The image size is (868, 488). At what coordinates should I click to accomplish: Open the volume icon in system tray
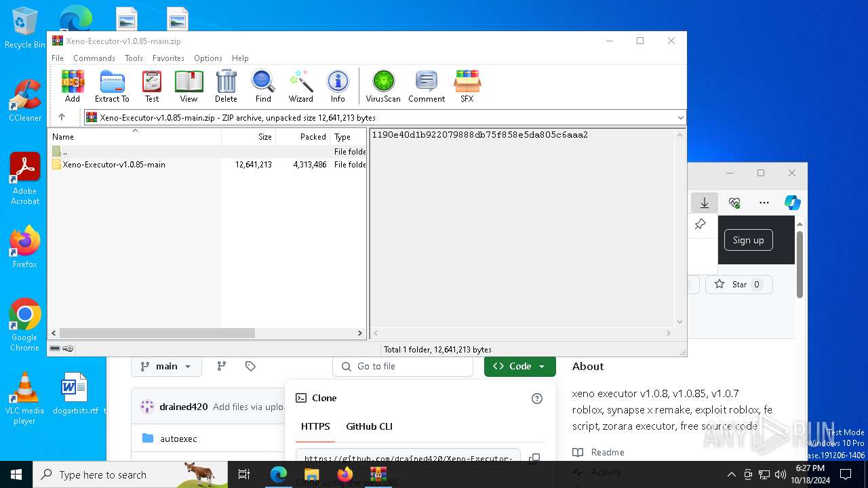[x=780, y=474]
